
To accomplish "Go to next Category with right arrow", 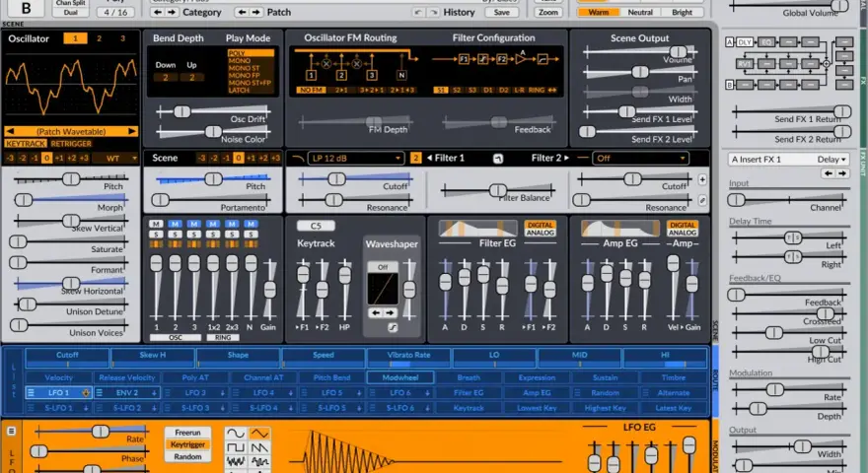I will [x=172, y=12].
